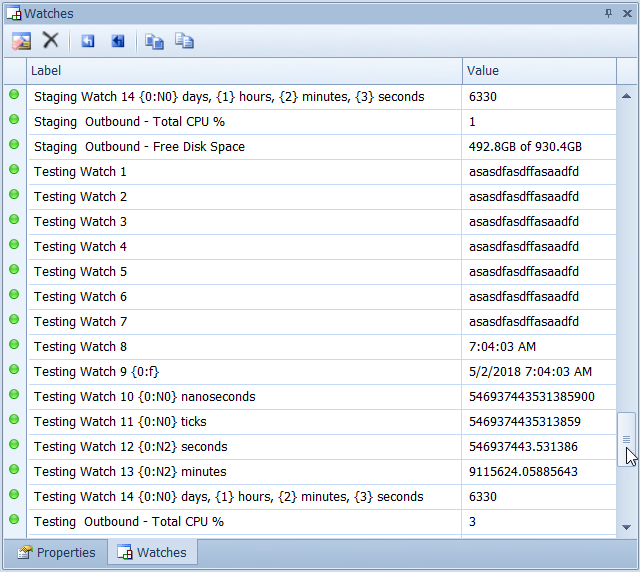Image resolution: width=640 pixels, height=572 pixels.
Task: Click the copy watches toolbar icon
Action: [x=154, y=41]
